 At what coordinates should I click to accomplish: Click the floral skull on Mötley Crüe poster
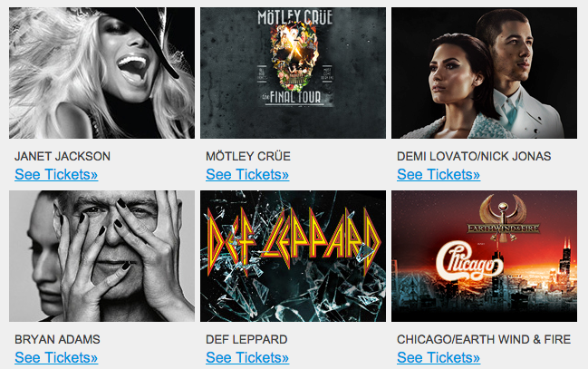coord(295,57)
